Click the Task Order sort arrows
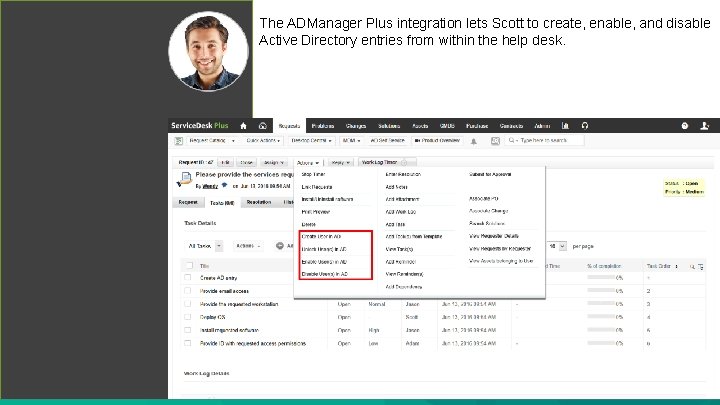 (676, 266)
